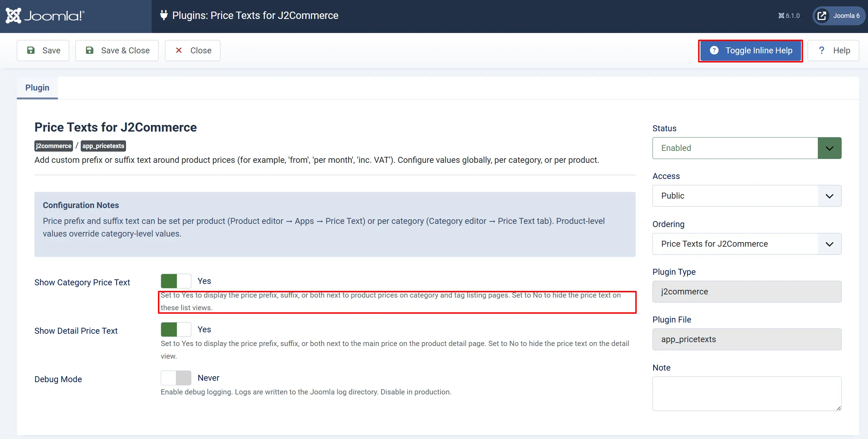Toggle Show Detail Price Text switch
Image resolution: width=868 pixels, height=439 pixels.
[x=176, y=330]
